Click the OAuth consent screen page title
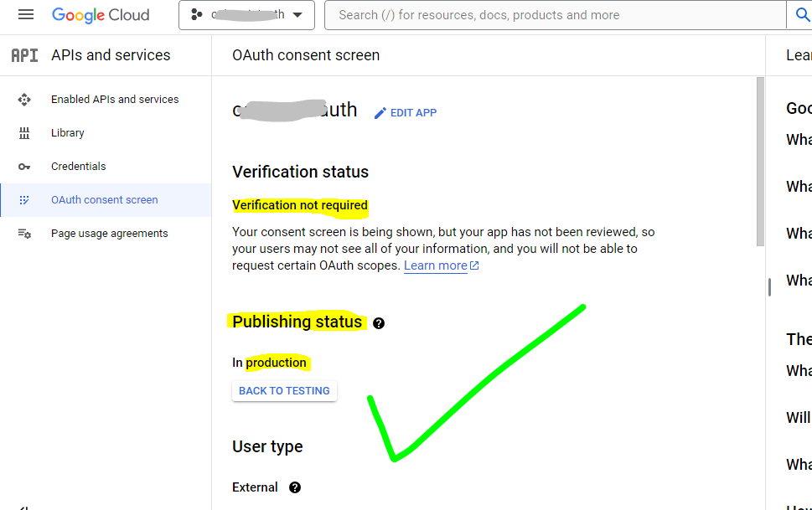812x510 pixels. (306, 55)
